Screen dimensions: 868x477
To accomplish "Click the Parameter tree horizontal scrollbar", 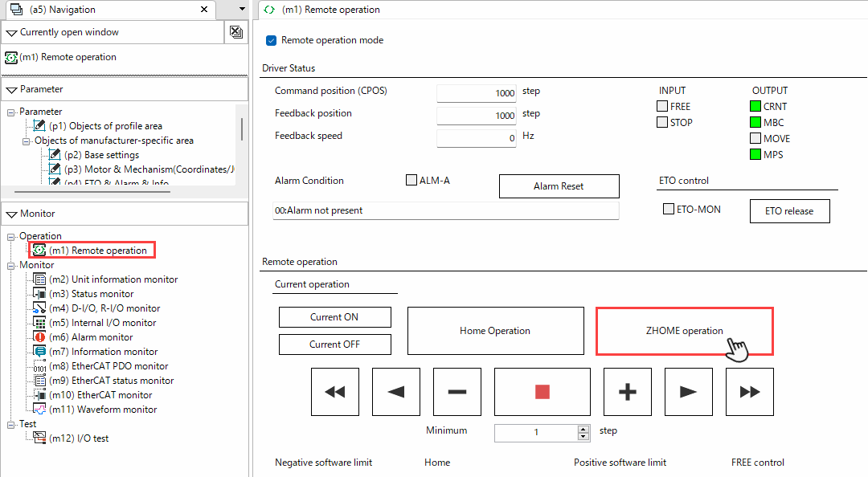I will coord(92,192).
